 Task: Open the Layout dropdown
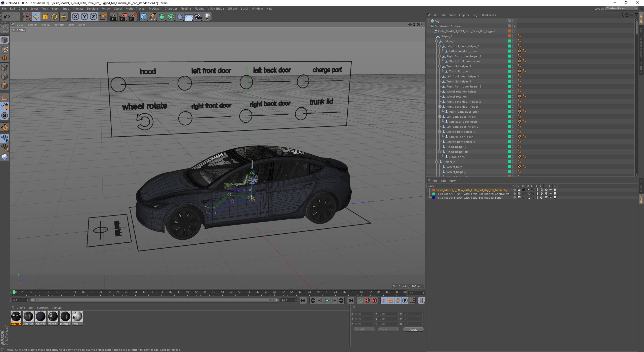622,9
